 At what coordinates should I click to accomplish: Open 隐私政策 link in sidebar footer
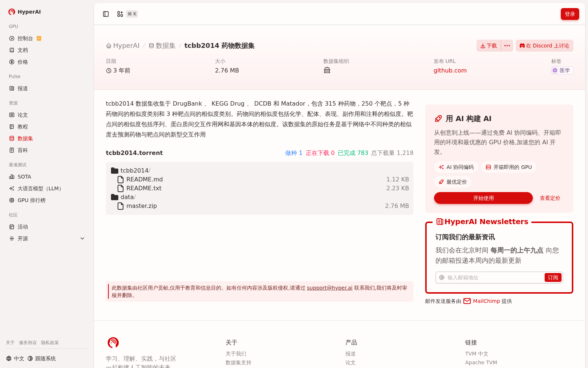(x=50, y=343)
